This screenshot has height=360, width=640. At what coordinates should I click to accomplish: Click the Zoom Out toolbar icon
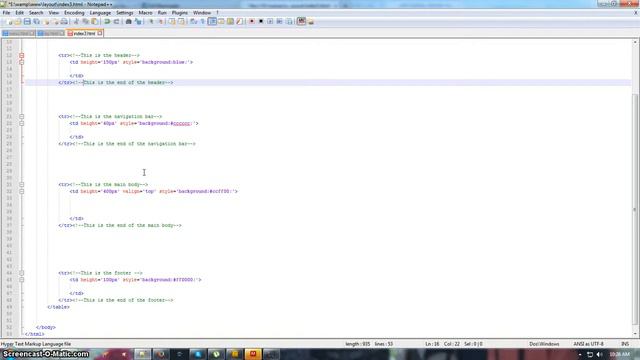(x=160, y=22)
